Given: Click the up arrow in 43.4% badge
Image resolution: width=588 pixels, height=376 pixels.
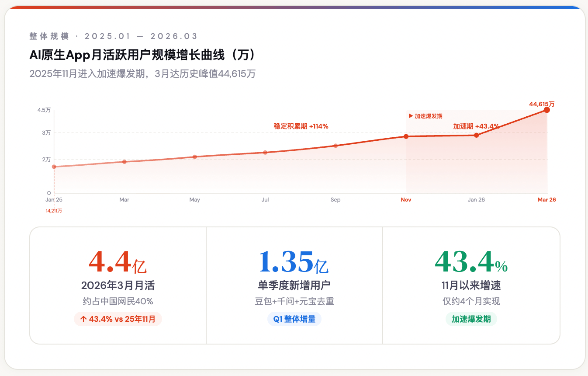Looking at the screenshot, I should 83,319.
